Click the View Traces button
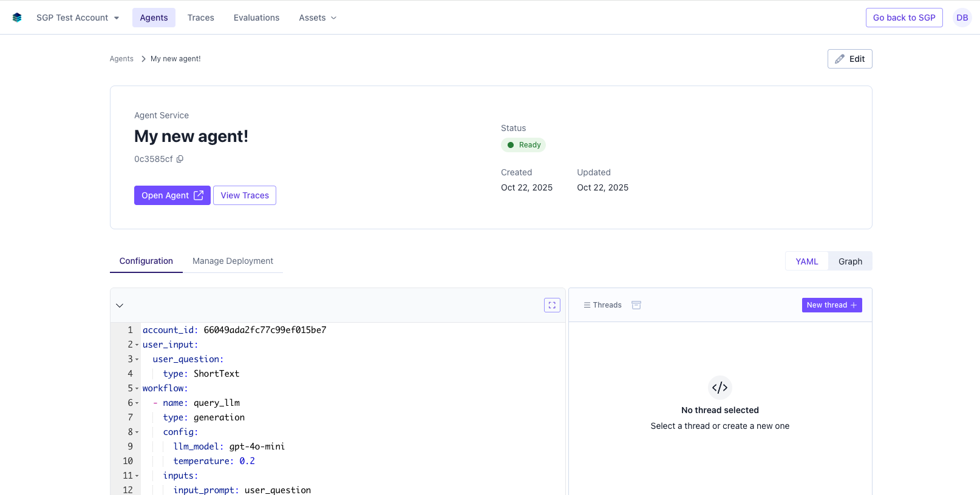980x495 pixels. [245, 195]
